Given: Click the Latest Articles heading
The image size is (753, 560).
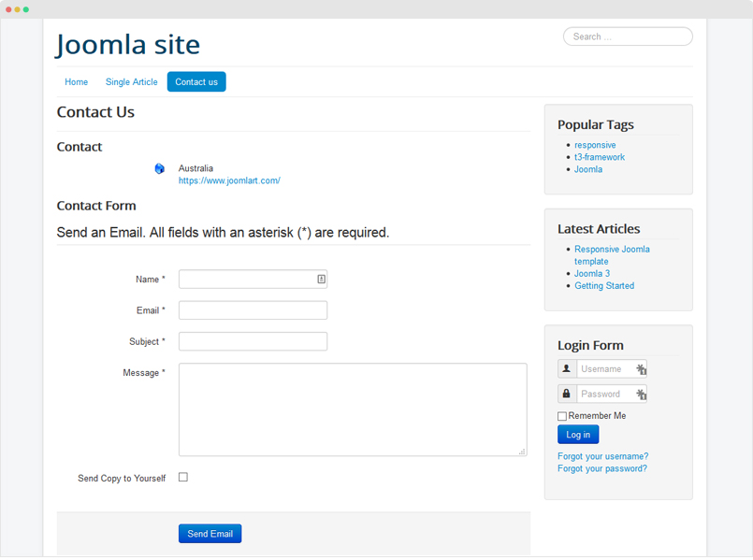Looking at the screenshot, I should click(x=599, y=229).
